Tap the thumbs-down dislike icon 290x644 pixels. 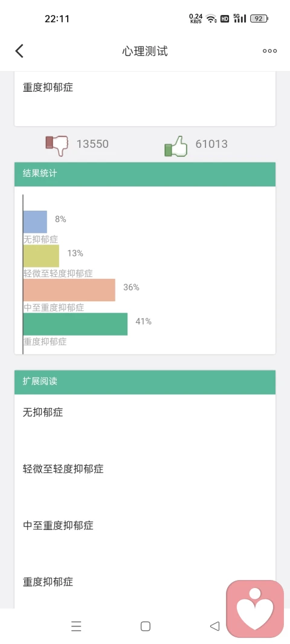pyautogui.click(x=57, y=145)
